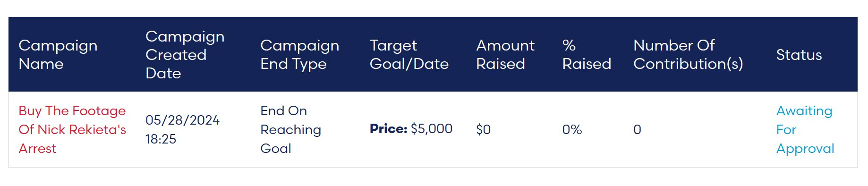Viewport: 868px width, 186px height.
Task: Click the Target Goal/Date column header
Action: click(x=409, y=55)
